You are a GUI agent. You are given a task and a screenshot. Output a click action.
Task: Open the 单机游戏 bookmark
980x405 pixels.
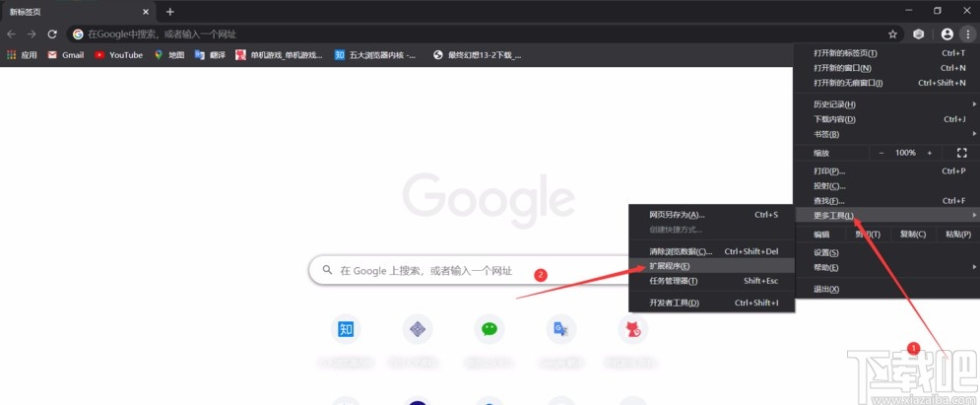280,55
